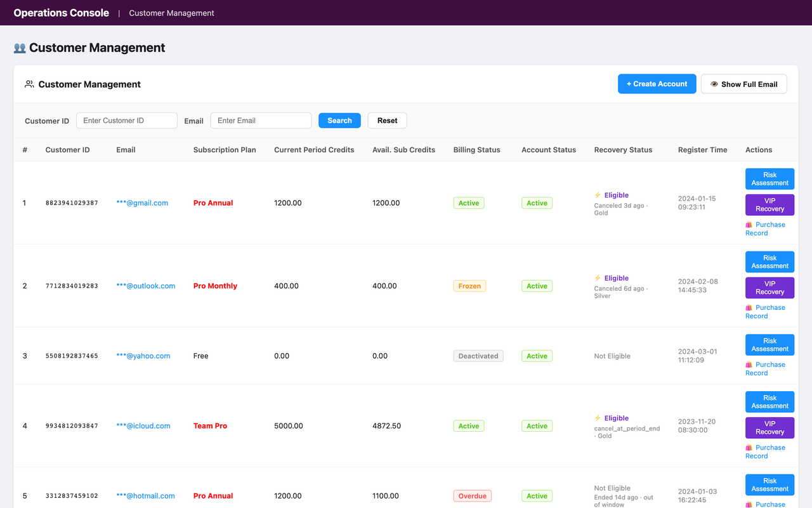Click the lightning icon next to row 1 Eligible status
Viewport: 812px width, 508px height.
596,195
